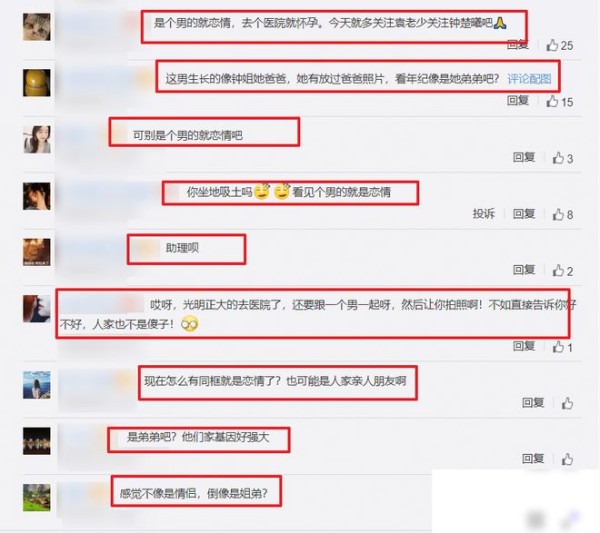
Task: Open the first commenter's cat avatar
Action: (37, 27)
